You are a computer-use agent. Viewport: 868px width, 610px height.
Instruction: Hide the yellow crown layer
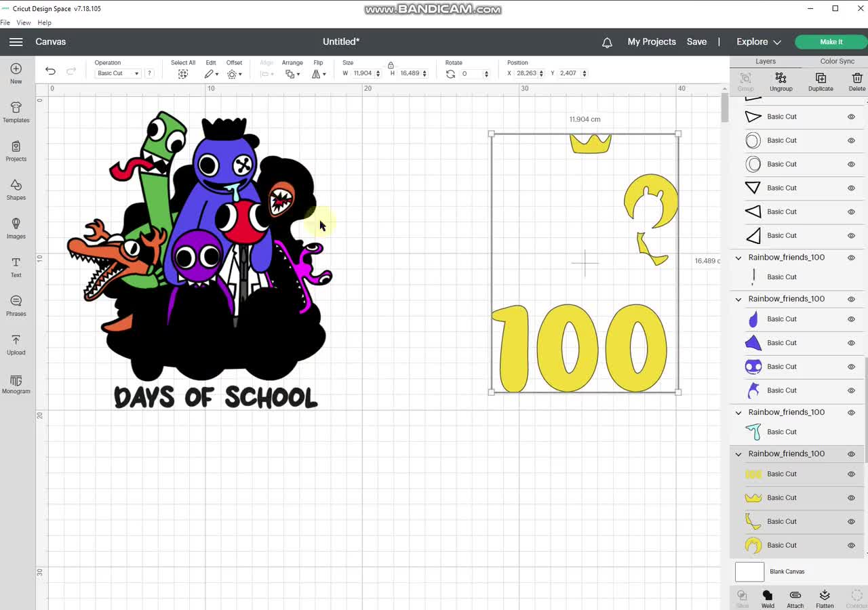click(x=851, y=498)
